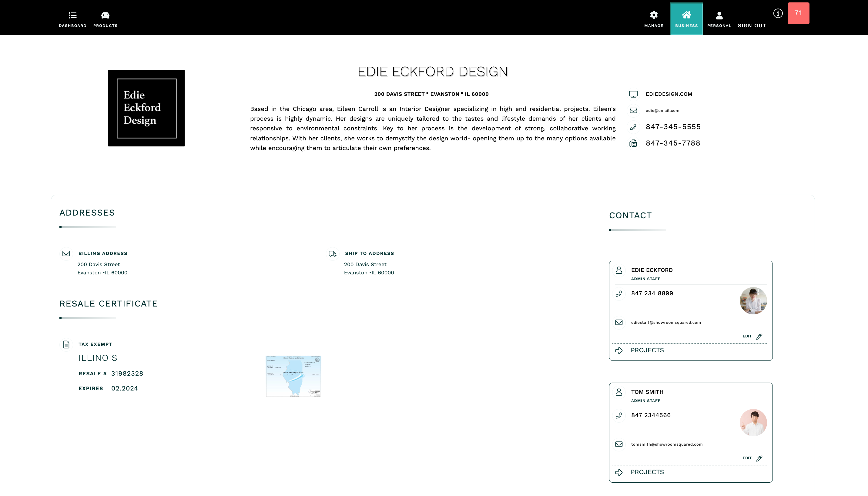Click the edie@email.com email address
Screen dimensions: 868x496
tap(662, 110)
